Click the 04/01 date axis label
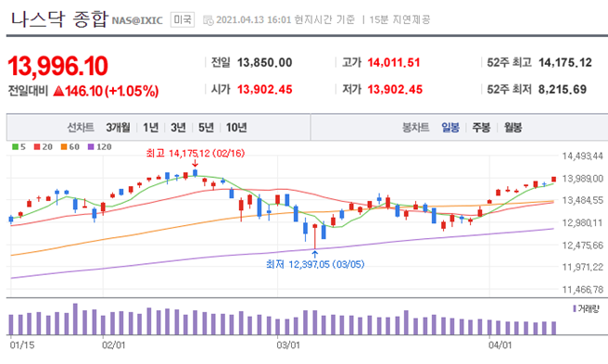The width and height of the screenshot is (608, 364). (500, 345)
